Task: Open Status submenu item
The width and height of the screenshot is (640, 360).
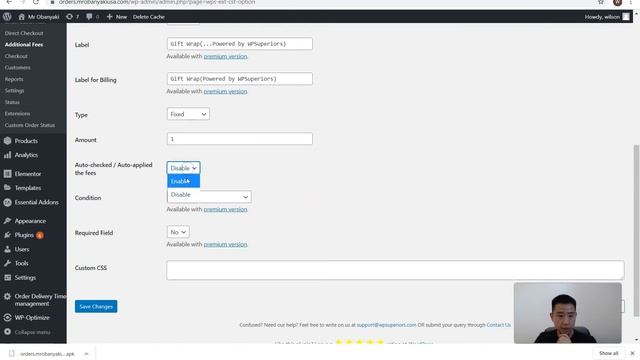Action: [12, 102]
